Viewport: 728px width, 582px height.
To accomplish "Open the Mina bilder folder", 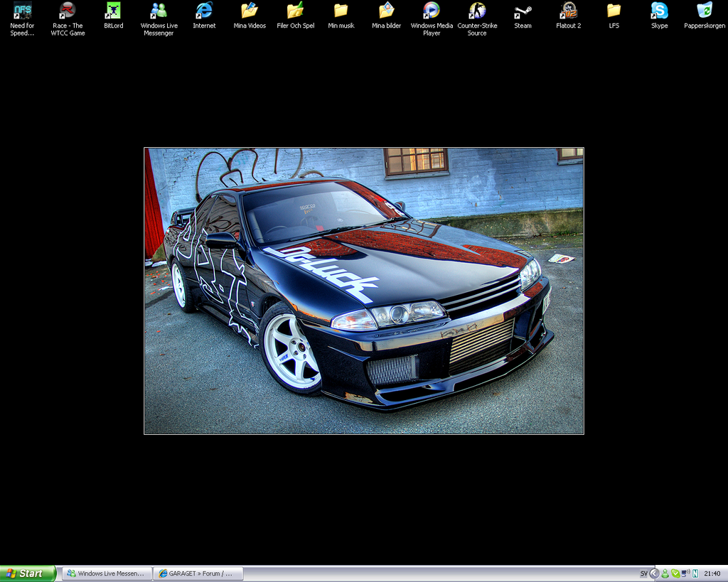I will click(x=386, y=13).
